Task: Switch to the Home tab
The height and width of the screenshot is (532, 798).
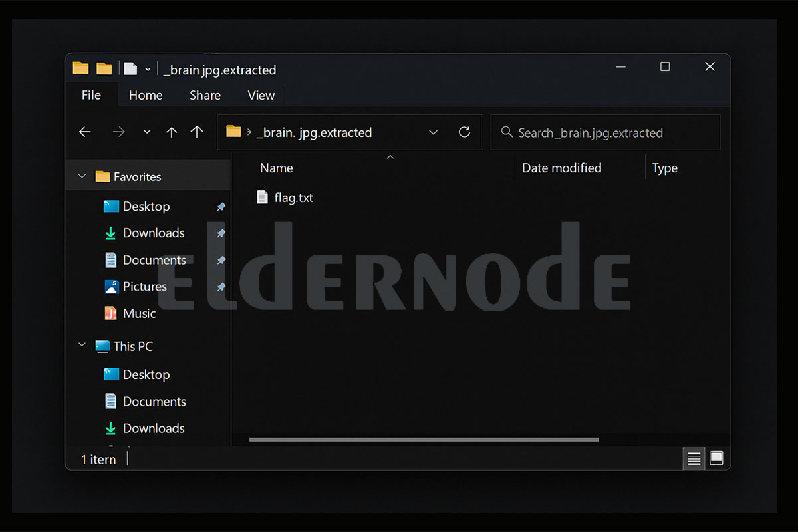Action: (146, 95)
